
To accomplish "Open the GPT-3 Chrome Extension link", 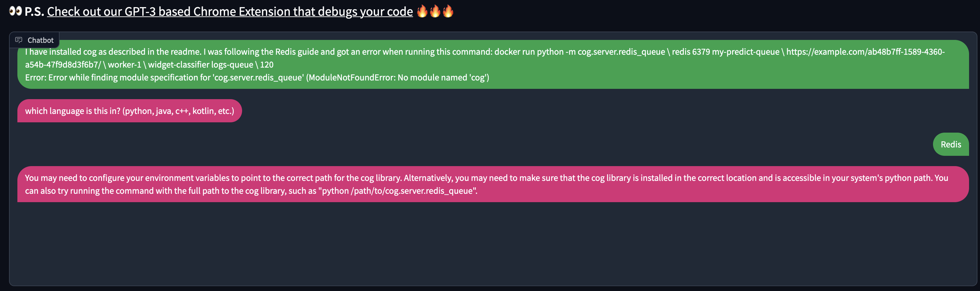I will [230, 11].
